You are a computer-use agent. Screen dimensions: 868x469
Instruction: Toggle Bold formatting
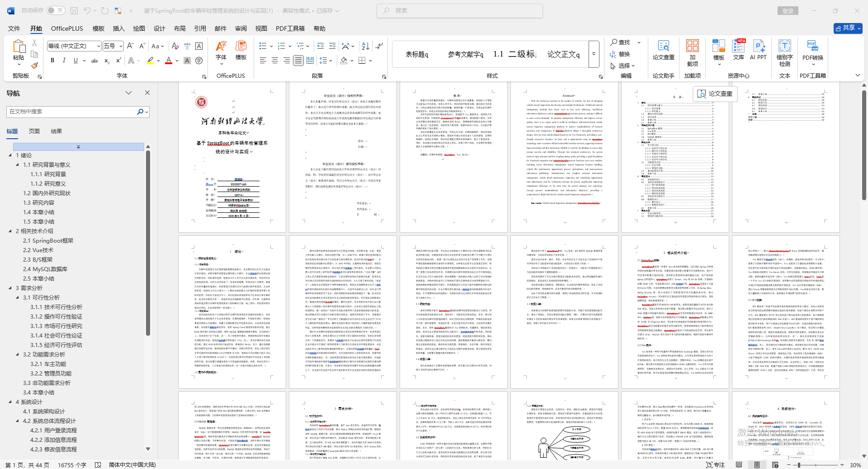[x=52, y=61]
